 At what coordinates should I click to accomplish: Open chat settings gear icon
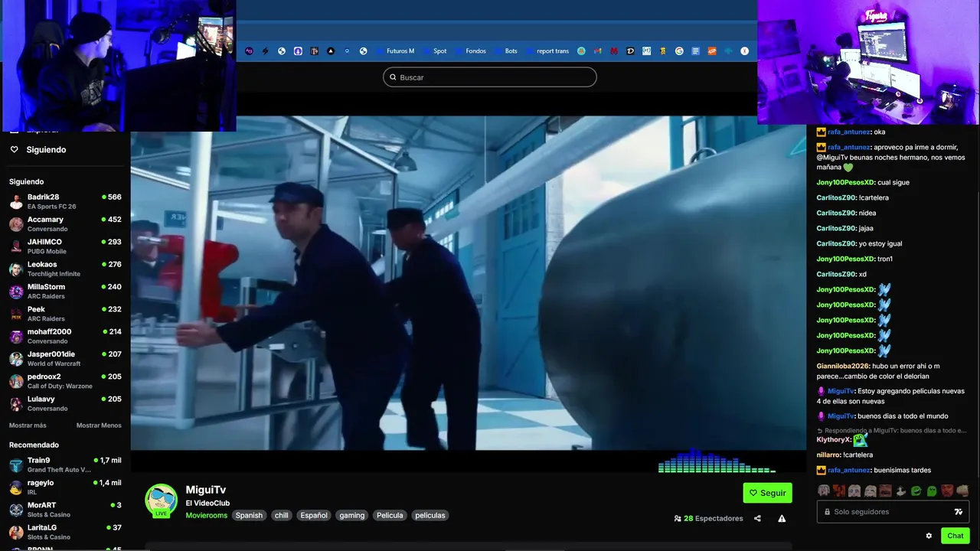coord(929,536)
